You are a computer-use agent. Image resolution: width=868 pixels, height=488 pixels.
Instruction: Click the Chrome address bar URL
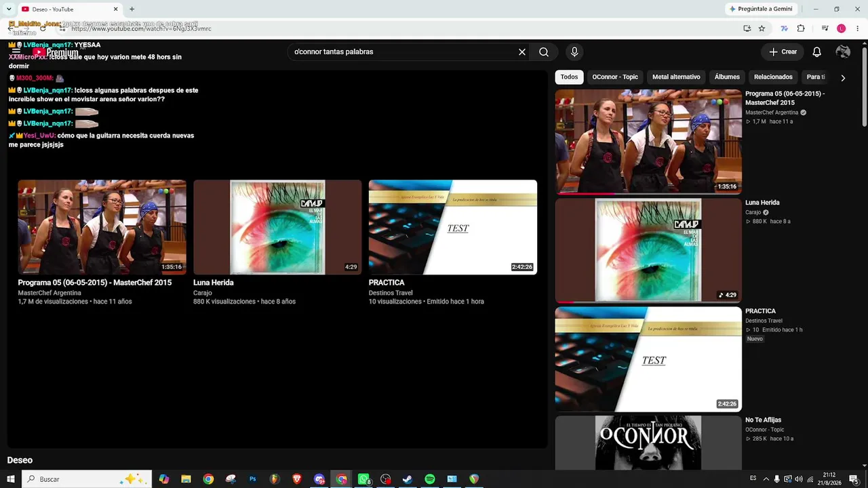pos(141,28)
